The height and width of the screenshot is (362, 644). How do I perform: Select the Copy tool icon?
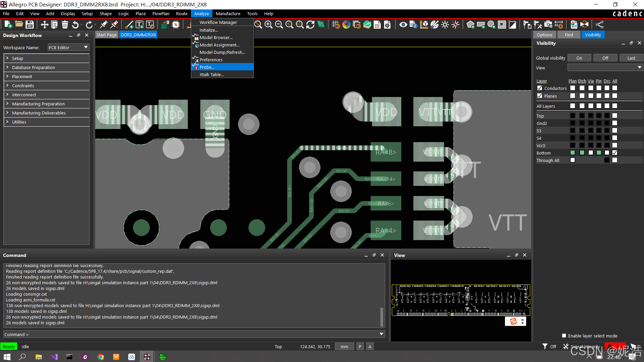click(x=55, y=25)
